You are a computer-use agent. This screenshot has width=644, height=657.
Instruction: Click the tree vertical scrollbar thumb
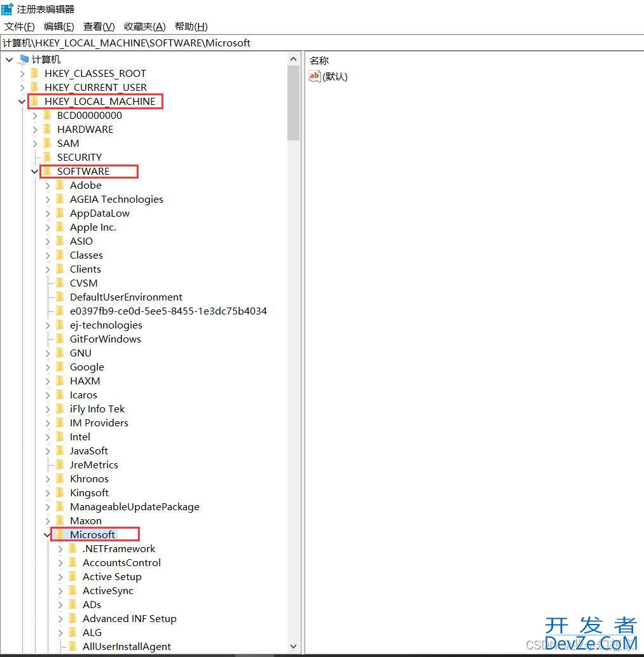[294, 103]
